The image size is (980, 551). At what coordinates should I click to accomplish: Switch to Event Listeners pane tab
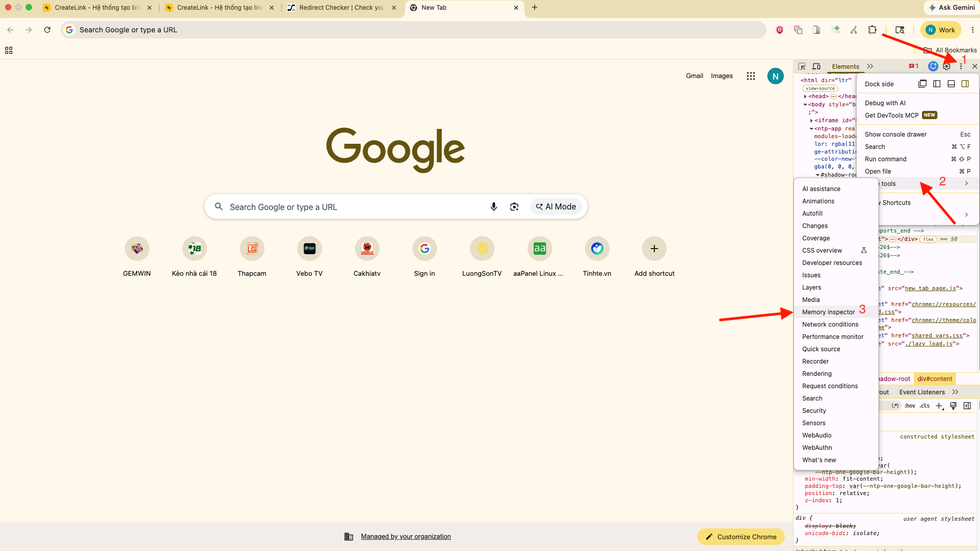(x=922, y=392)
